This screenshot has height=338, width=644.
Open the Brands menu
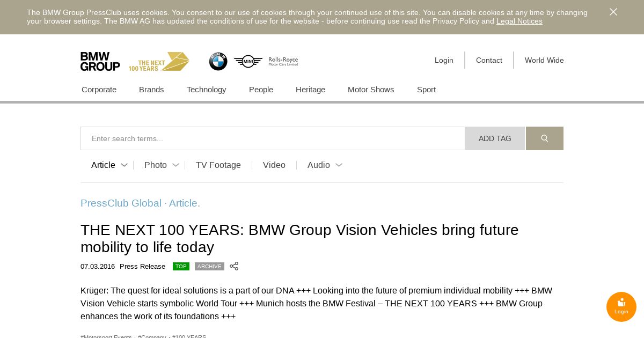(x=151, y=90)
